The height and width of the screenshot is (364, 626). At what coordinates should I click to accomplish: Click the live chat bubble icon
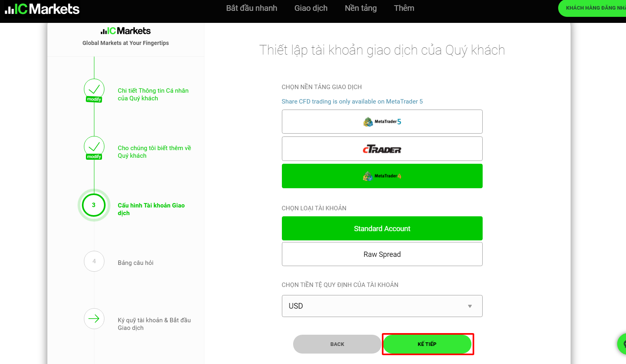[622, 344]
